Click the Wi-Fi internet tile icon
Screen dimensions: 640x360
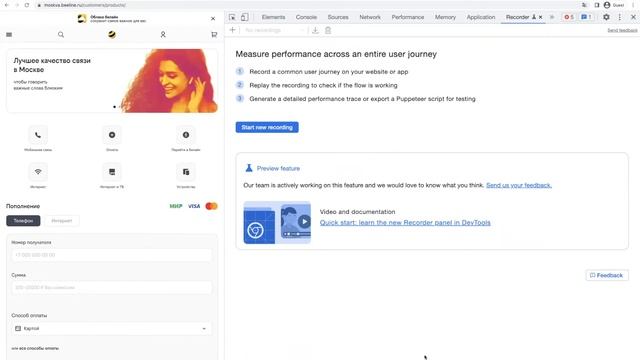38,172
